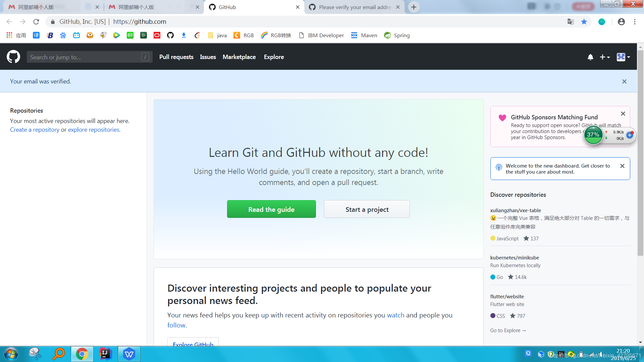
Task: Reload the page with refresh icon
Action: [36, 22]
